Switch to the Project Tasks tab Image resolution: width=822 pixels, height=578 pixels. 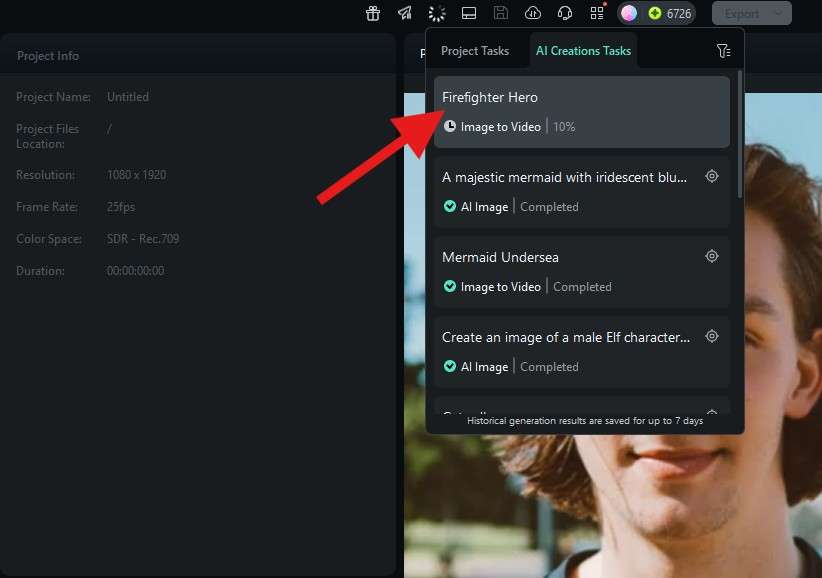(475, 51)
